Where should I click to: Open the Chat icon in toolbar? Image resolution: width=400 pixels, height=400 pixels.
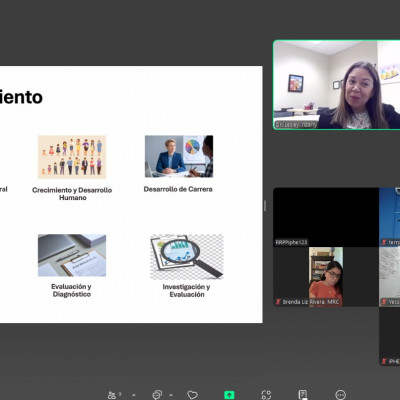(157, 395)
